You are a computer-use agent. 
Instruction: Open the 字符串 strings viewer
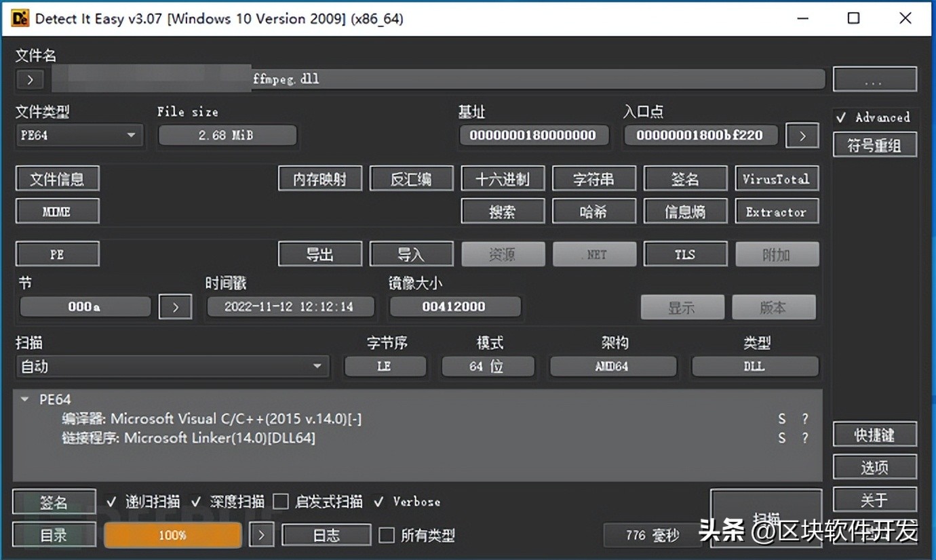(x=594, y=178)
